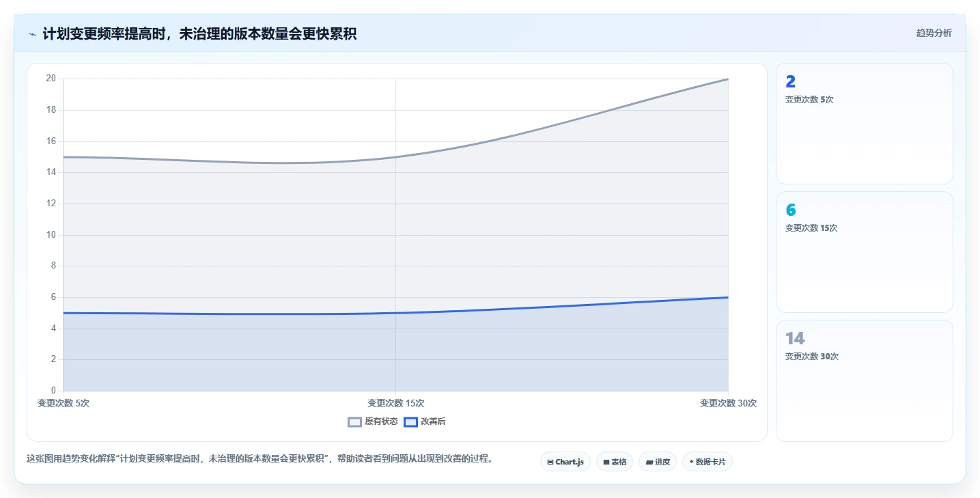Click the 趋势分析 label in the header
Image resolution: width=980 pixels, height=498 pixels.
point(934,33)
